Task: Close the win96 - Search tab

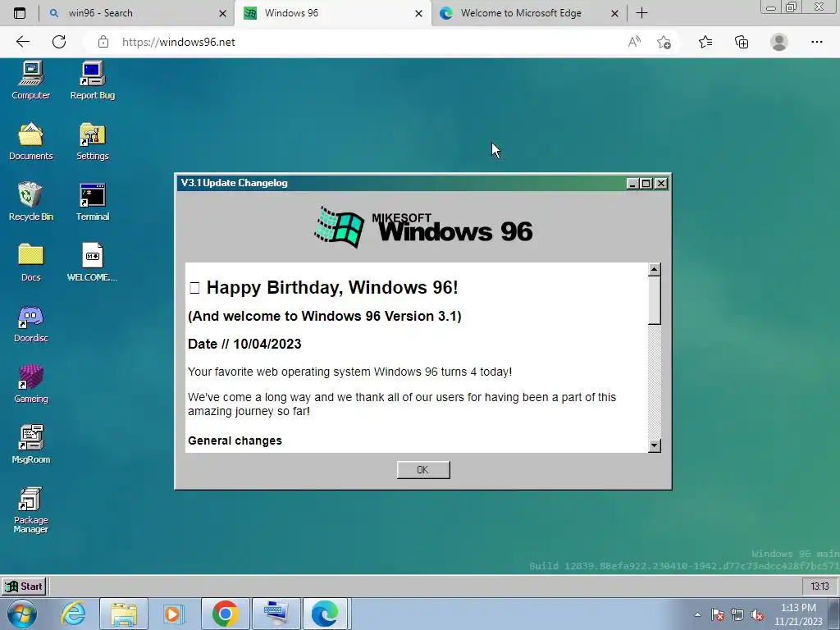Action: click(x=223, y=13)
